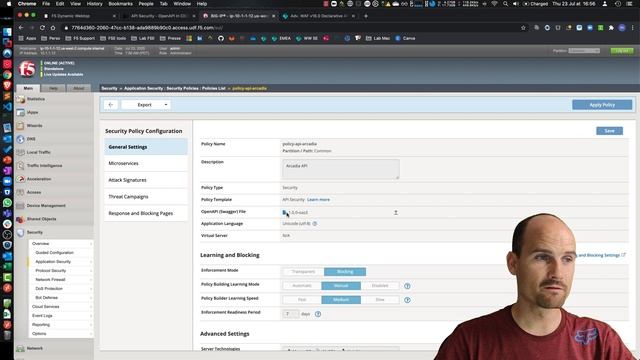Click Chrome's back navigation arrow
Screen dimensions: 640x360
pos(21,28)
